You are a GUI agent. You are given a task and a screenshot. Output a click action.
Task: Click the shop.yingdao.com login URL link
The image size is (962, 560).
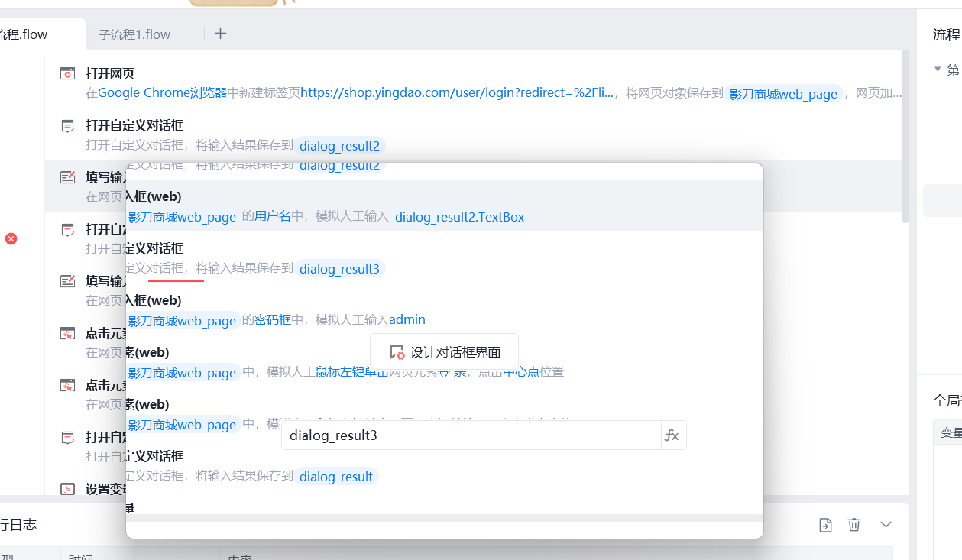click(457, 93)
